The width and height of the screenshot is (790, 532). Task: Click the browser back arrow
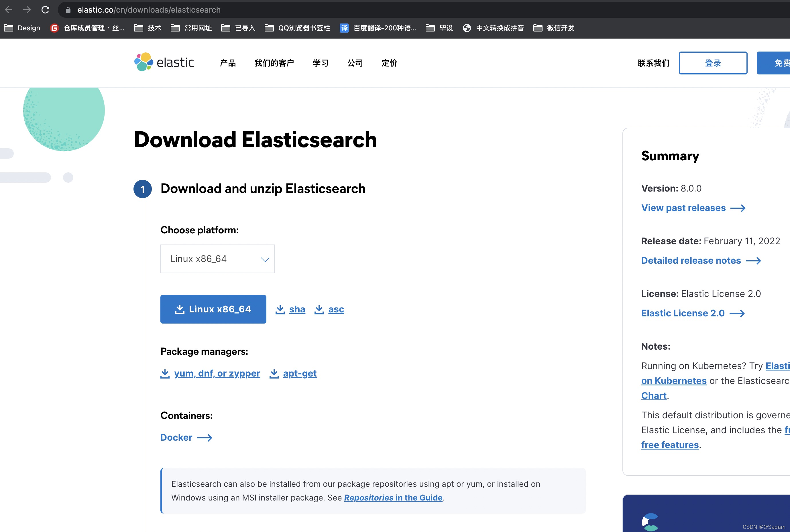tap(9, 10)
